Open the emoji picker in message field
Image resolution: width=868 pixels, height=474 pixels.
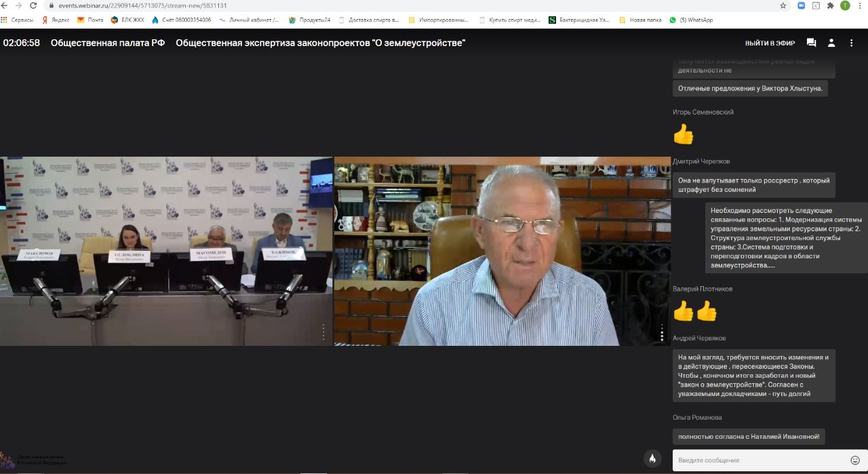[855, 460]
